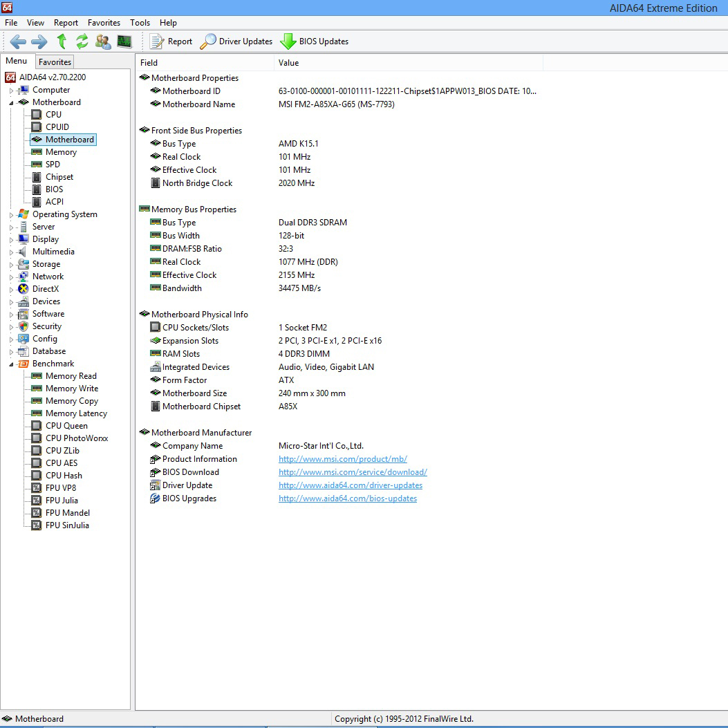Select the CPUID tree item icon
The height and width of the screenshot is (728, 728).
point(36,127)
